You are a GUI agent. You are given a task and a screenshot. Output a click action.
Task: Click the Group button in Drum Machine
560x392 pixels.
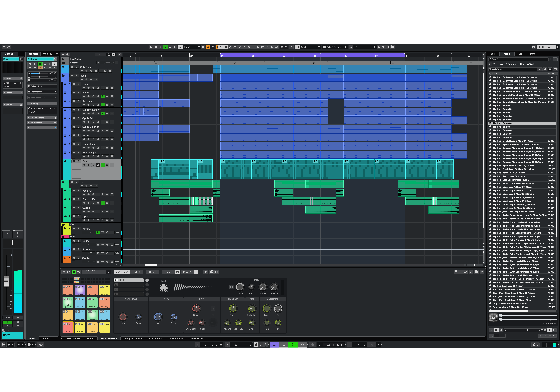tap(152, 272)
